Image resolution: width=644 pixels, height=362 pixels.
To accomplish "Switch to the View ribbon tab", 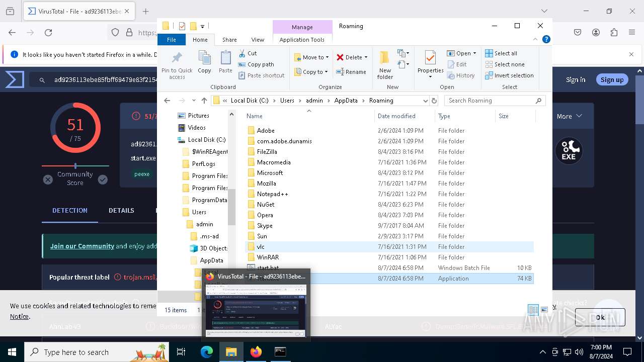I will click(258, 40).
